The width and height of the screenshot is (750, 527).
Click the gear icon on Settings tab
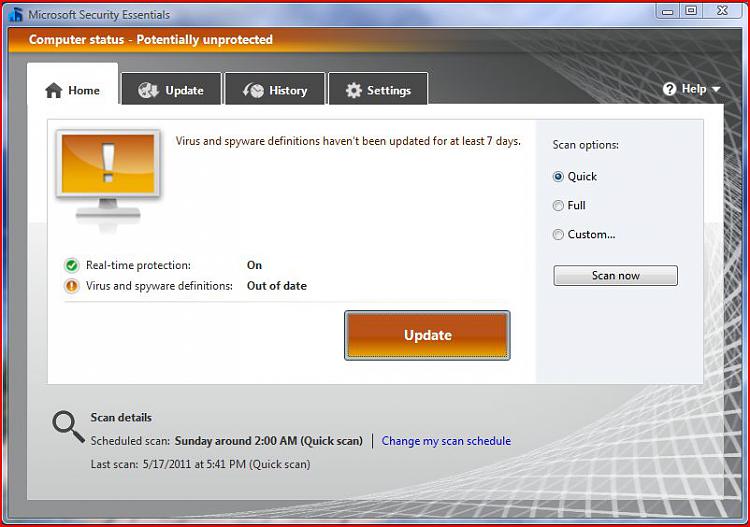(x=353, y=90)
